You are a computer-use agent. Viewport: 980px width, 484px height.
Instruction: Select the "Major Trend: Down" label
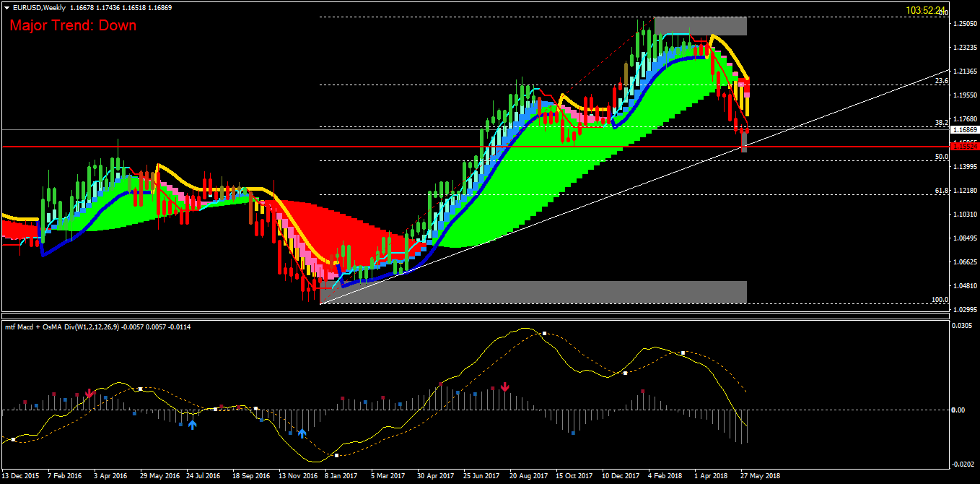tap(73, 25)
